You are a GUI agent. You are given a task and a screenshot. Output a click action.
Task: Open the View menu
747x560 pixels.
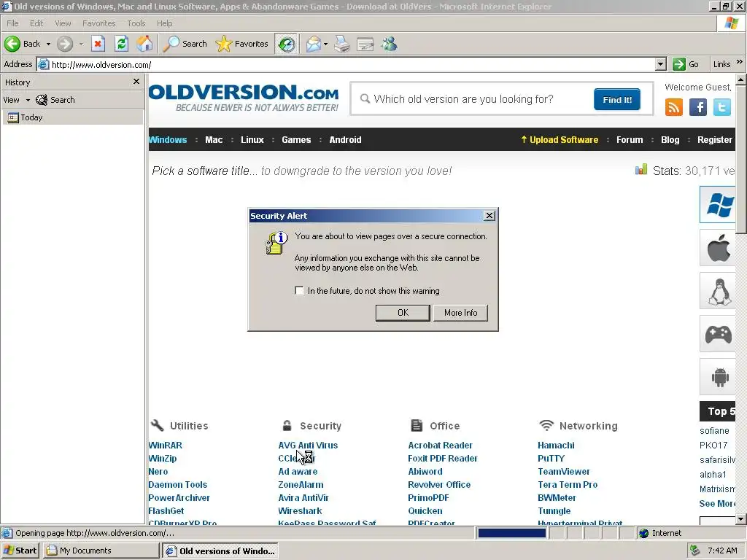click(63, 23)
